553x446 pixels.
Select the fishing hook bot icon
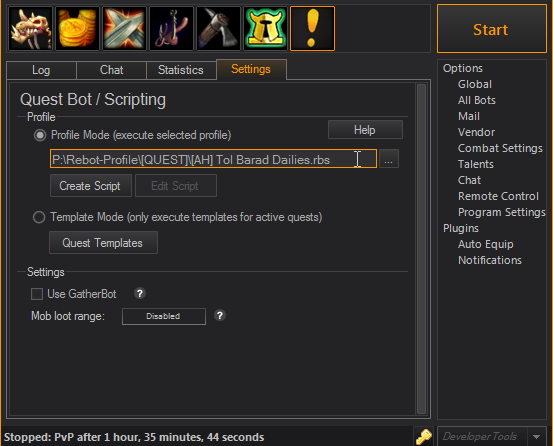171,29
